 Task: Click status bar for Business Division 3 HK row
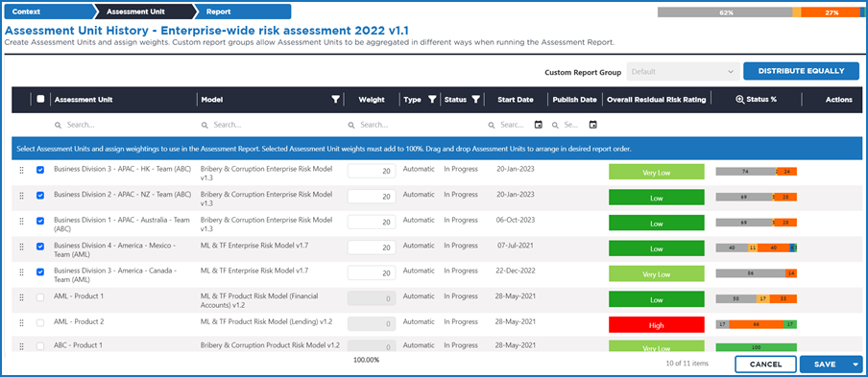coord(757,172)
